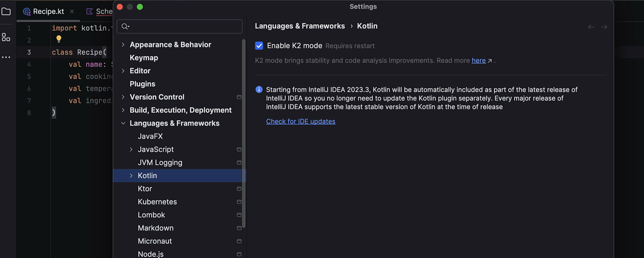Expand the Appearance & Behavior section
Viewport: 644px width, 258px height.
[x=123, y=45]
